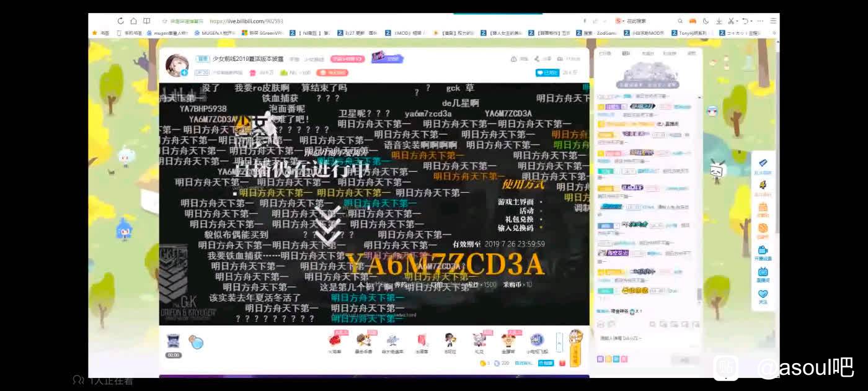Image resolution: width=868 pixels, height=391 pixels.
Task: Switch to first tab in chat panel
Action: tap(604, 53)
